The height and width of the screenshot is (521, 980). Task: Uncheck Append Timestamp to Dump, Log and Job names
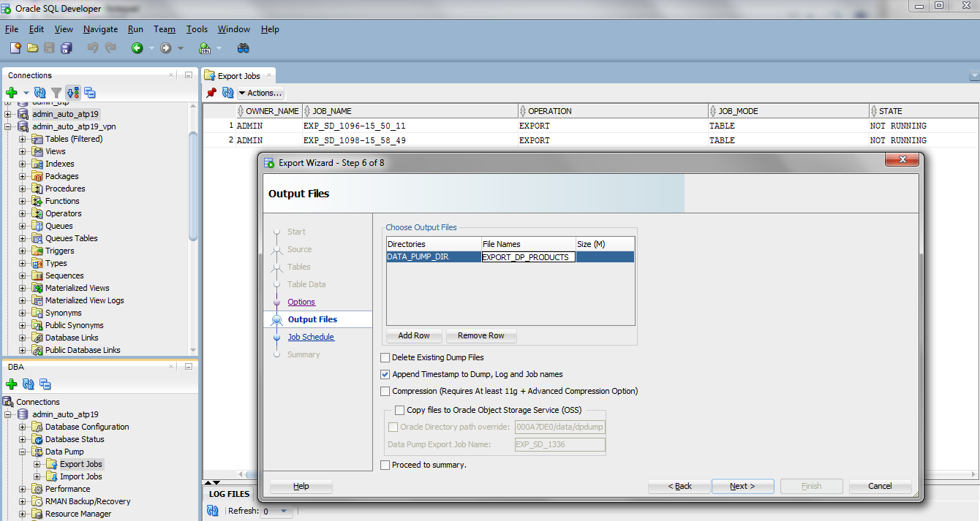click(385, 374)
